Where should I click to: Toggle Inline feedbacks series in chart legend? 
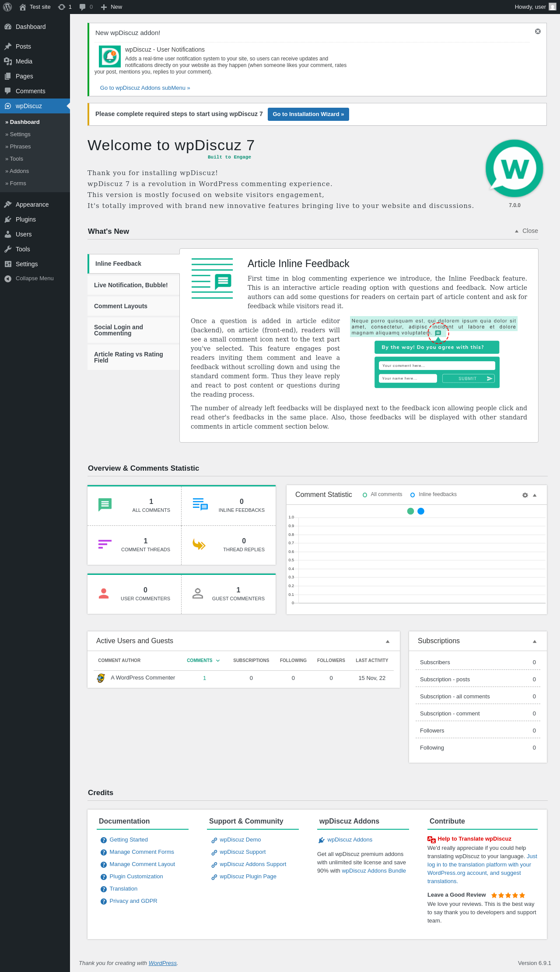point(433,495)
